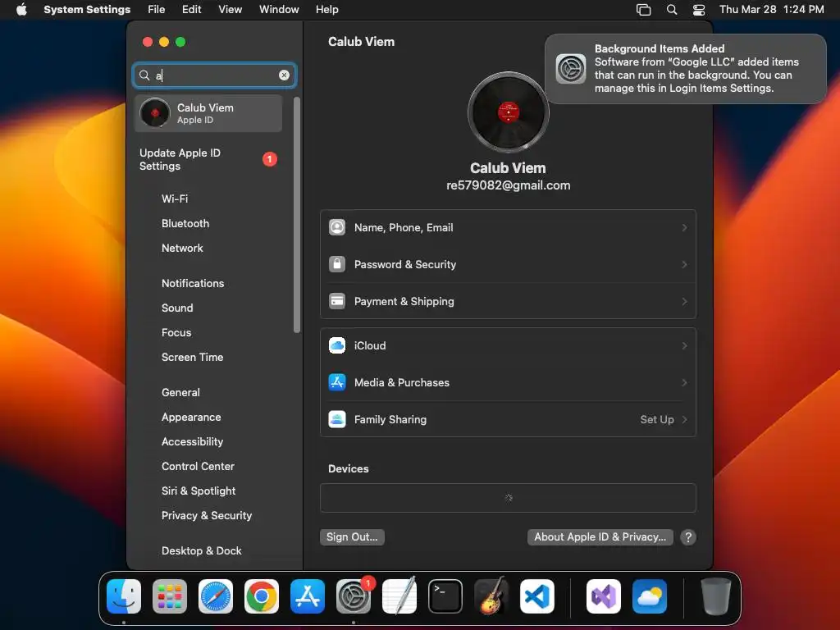The height and width of the screenshot is (630, 840).
Task: Select Calub Viem Apple ID in sidebar
Action: tap(208, 113)
